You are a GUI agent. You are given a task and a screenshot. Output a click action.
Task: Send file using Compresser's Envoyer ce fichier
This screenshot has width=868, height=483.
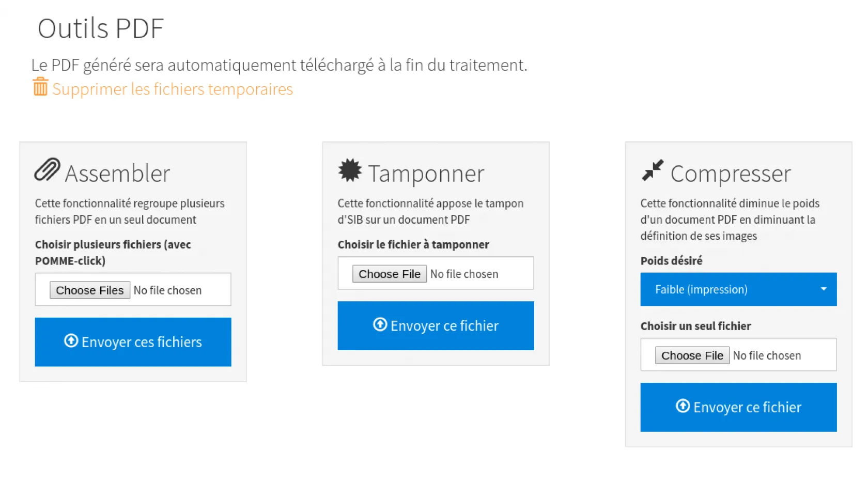pos(738,407)
